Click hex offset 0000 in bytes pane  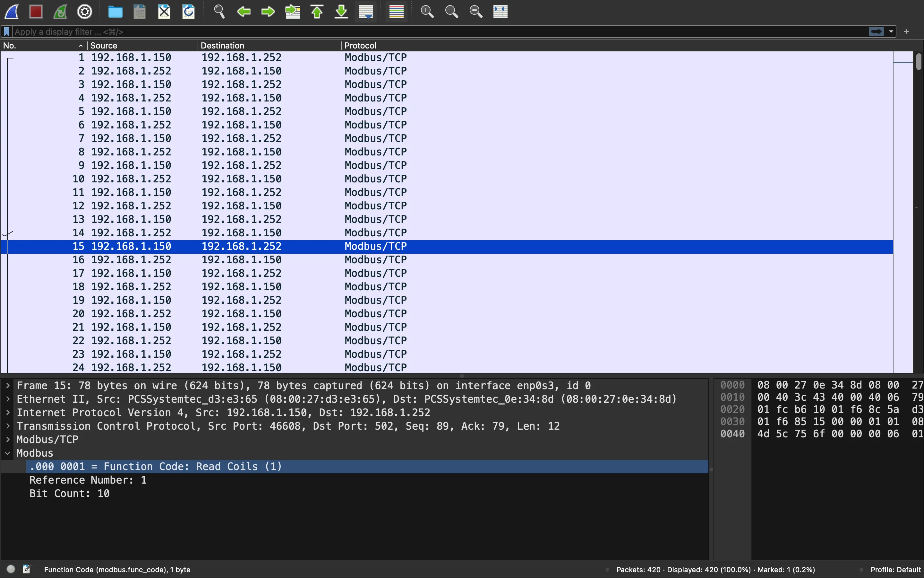732,385
